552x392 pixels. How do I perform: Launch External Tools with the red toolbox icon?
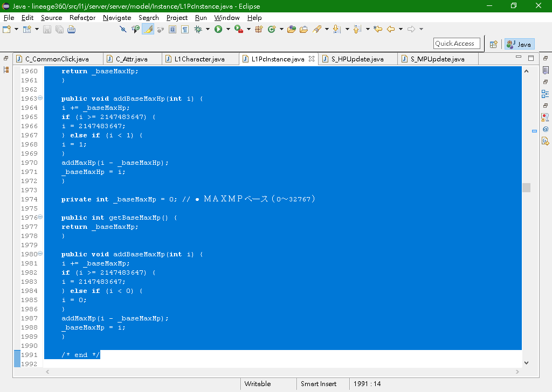(239, 29)
